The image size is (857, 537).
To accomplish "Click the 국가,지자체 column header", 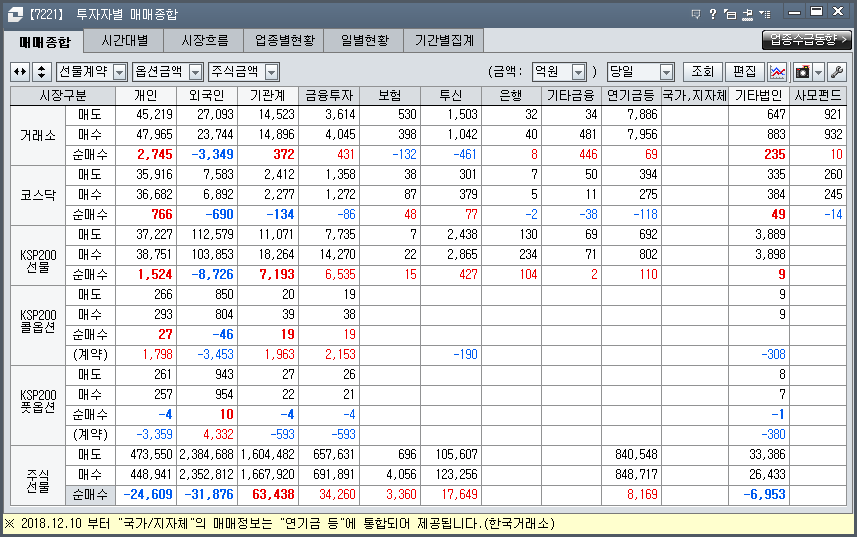I will click(x=695, y=96).
